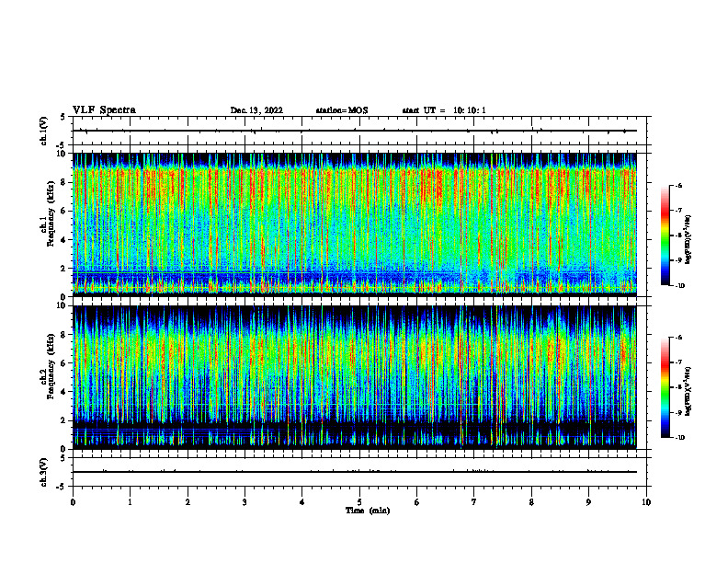Click time axis tick label "5"
This screenshot has height=563, width=728.
click(359, 502)
